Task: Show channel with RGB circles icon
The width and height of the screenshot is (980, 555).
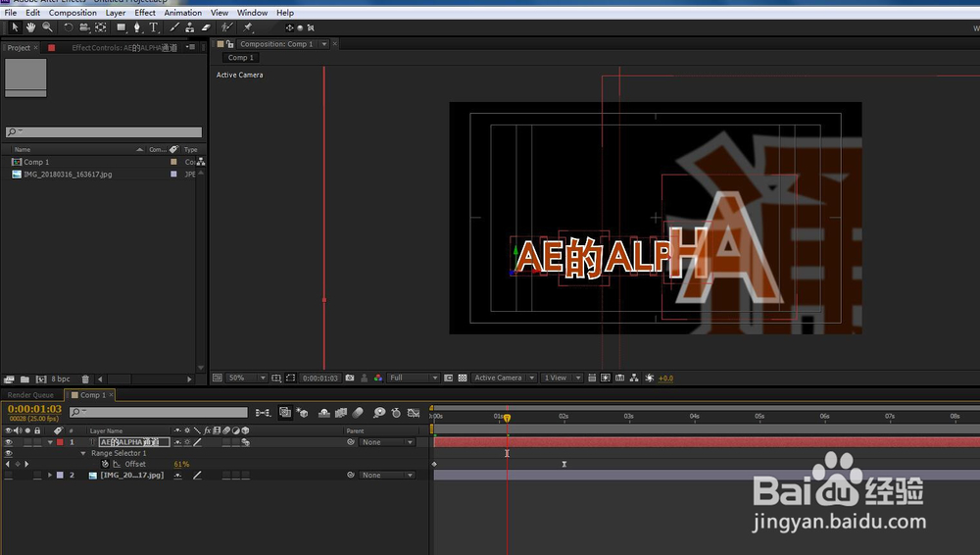Action: 378,378
